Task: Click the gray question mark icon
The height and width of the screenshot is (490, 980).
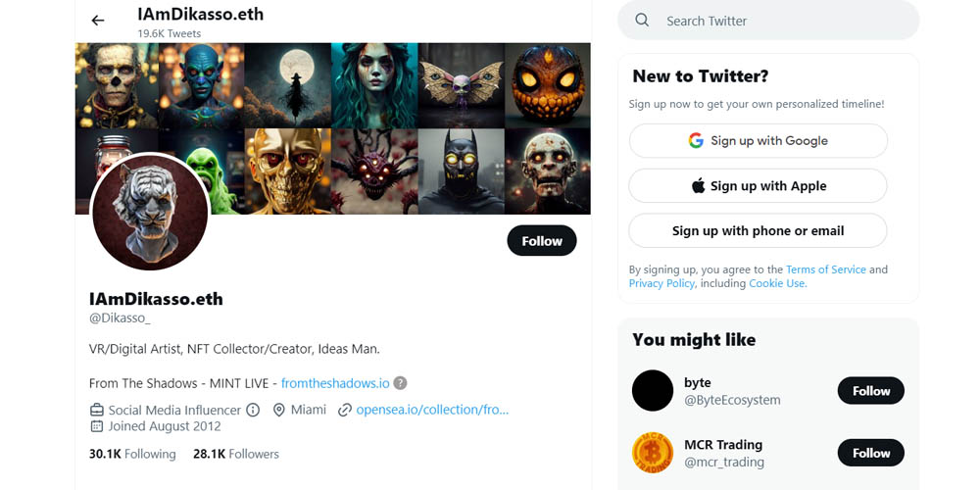Action: 400,383
